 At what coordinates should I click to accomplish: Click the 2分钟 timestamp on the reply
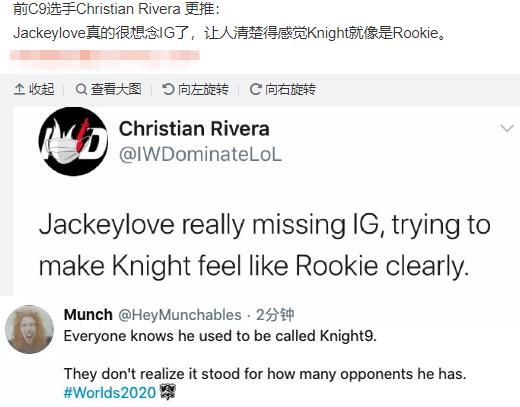[275, 315]
